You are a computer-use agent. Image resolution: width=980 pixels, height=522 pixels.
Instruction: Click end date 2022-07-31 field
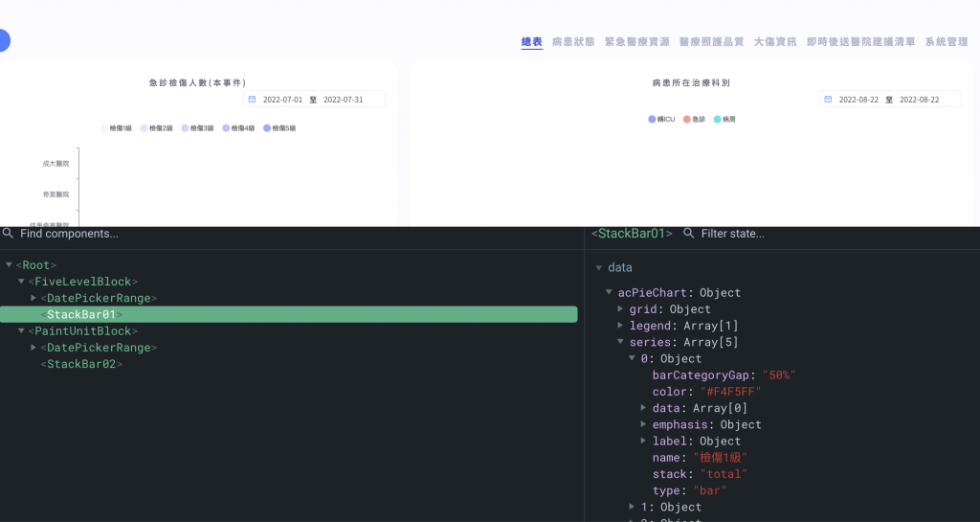[x=344, y=100]
